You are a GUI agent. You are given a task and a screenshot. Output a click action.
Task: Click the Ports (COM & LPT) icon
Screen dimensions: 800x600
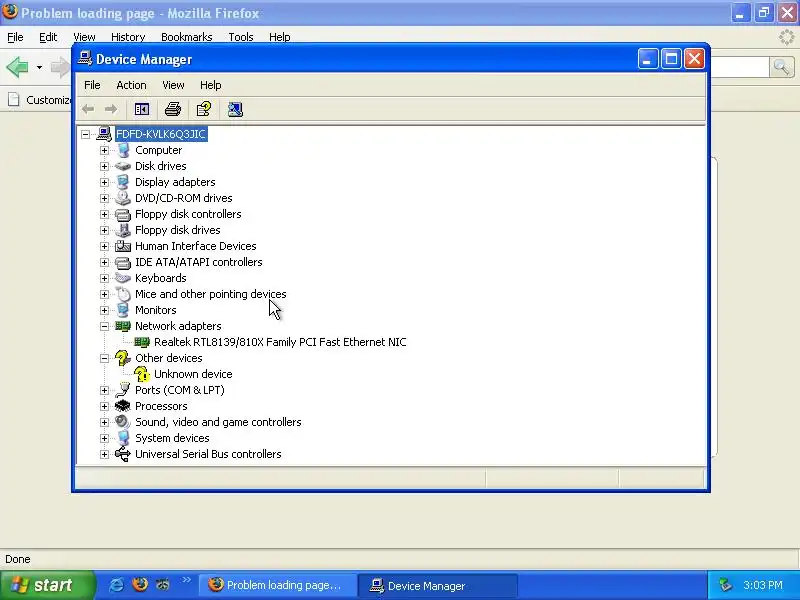point(123,390)
